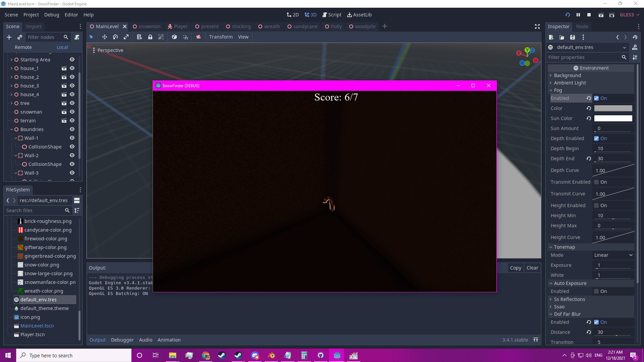The height and width of the screenshot is (362, 644).
Task: Click the Scale mode tool icon
Action: click(126, 37)
